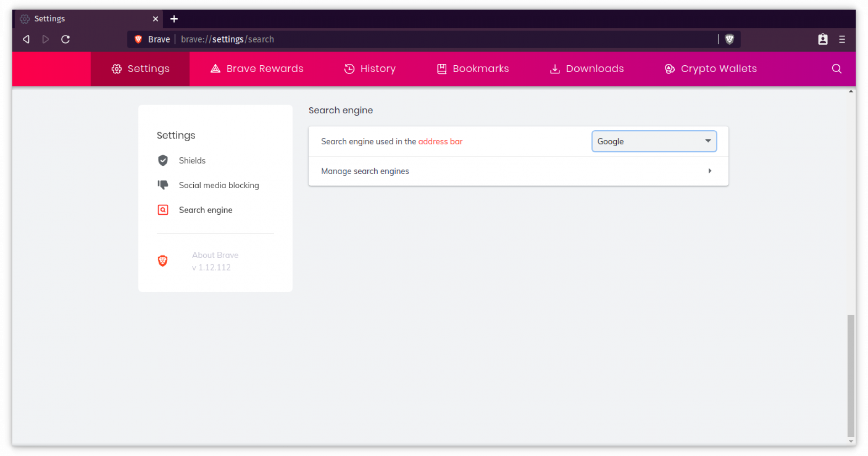This screenshot has width=868, height=456.
Task: Open the Settings header section
Action: point(140,69)
